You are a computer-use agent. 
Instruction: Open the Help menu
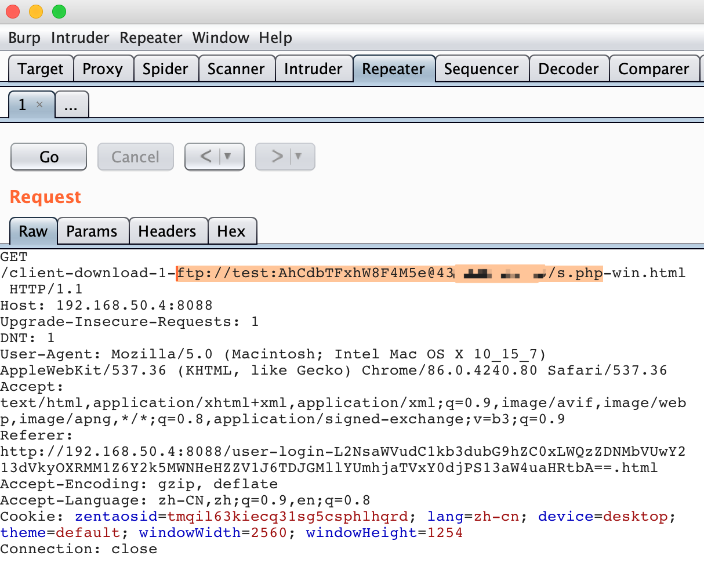tap(275, 38)
